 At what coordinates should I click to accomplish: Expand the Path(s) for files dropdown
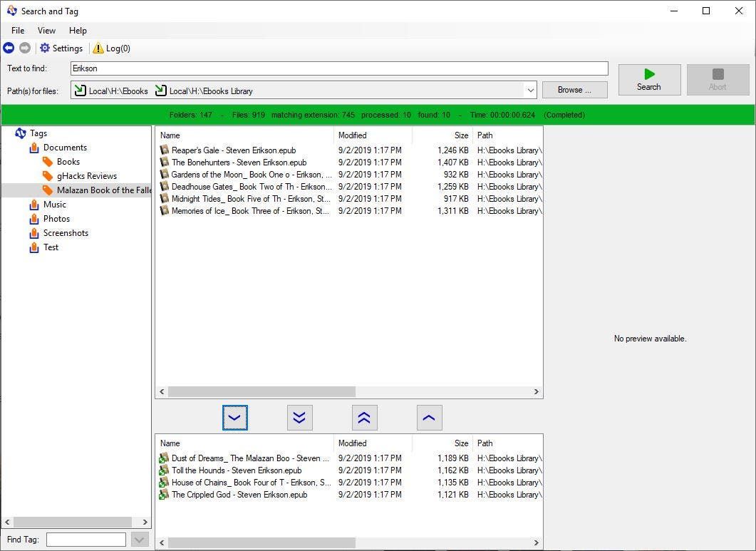click(530, 91)
